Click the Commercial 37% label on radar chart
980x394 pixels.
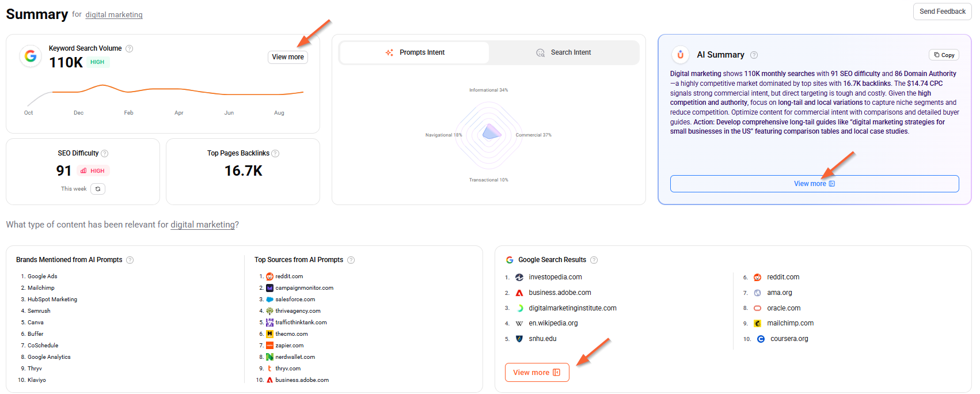click(533, 135)
